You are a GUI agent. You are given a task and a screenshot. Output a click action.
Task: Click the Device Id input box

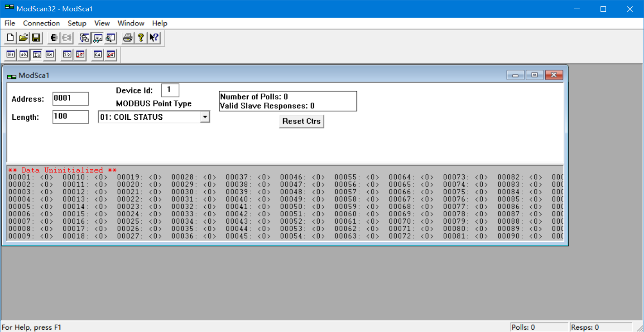click(x=170, y=90)
